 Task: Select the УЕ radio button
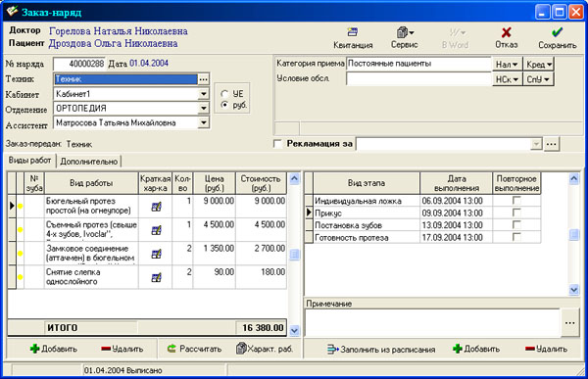click(x=224, y=94)
